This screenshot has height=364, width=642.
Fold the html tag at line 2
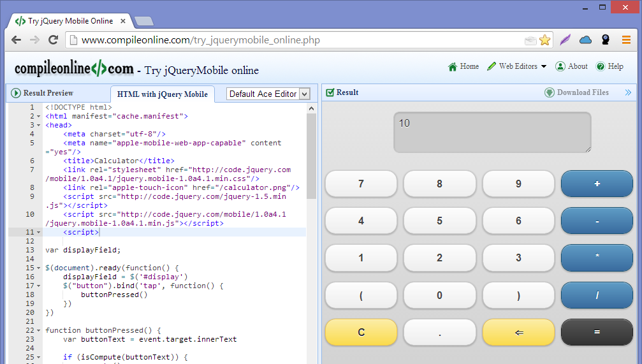coord(38,116)
